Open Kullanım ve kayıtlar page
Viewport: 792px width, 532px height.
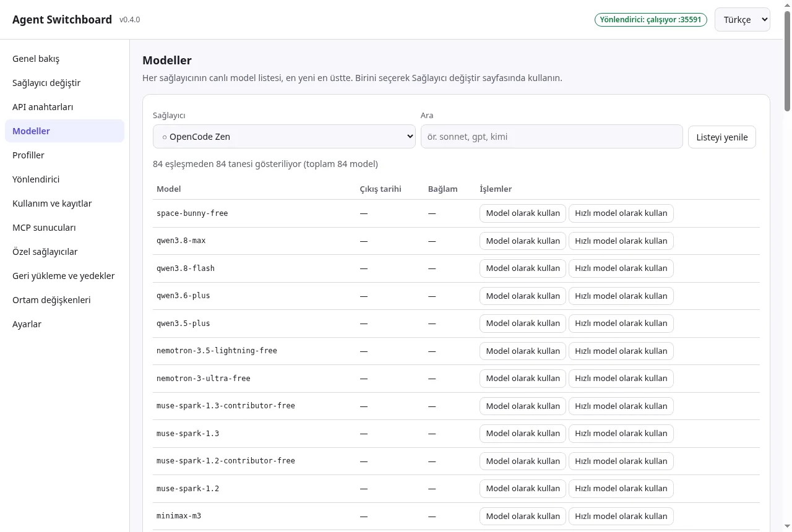tap(64, 204)
